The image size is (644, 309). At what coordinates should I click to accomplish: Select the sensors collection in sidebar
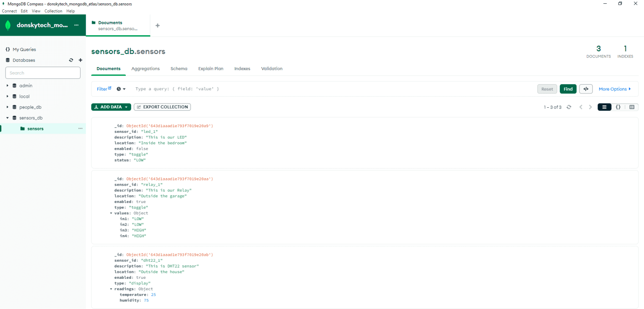[x=35, y=128]
